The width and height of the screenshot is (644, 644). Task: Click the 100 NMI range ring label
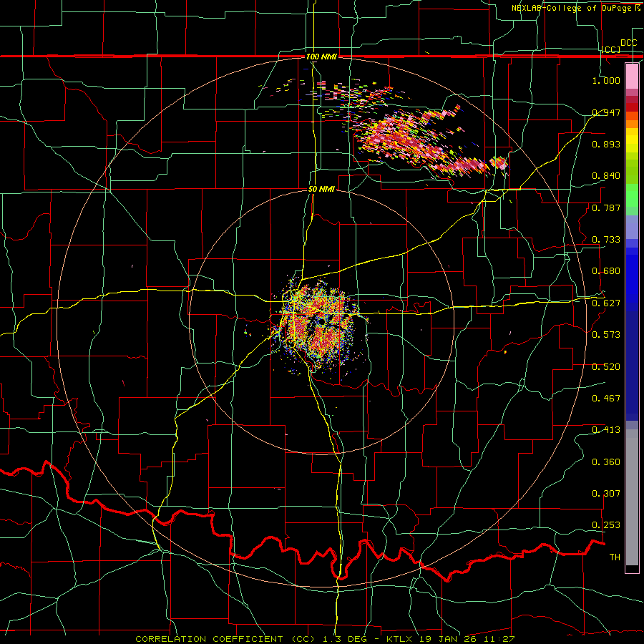[x=321, y=57]
